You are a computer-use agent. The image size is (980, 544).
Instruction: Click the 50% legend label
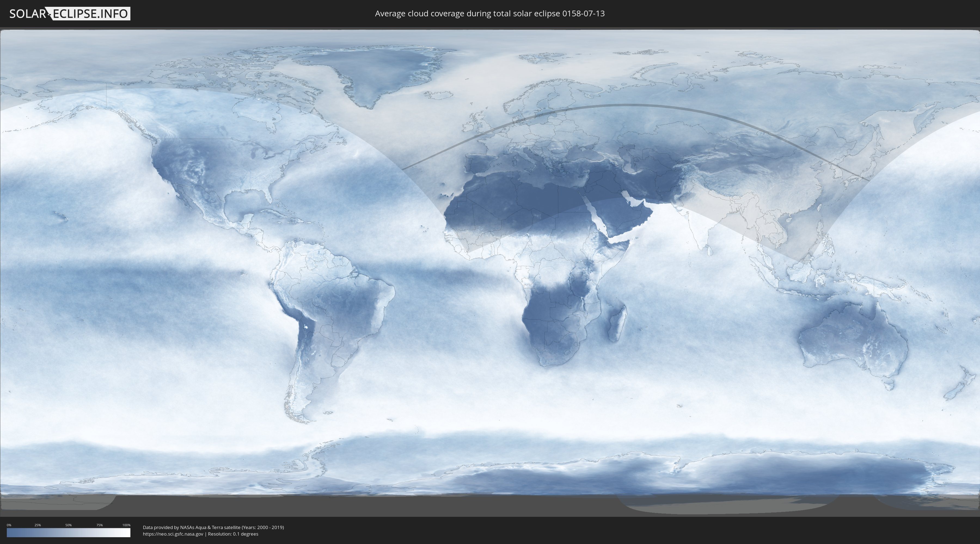pos(69,525)
